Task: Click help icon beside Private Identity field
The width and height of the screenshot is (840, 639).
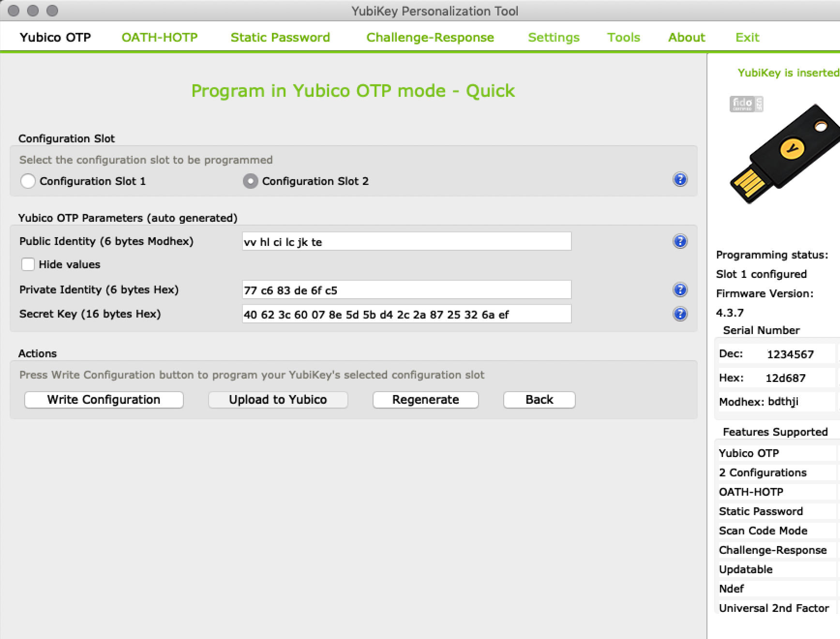Action: click(680, 289)
